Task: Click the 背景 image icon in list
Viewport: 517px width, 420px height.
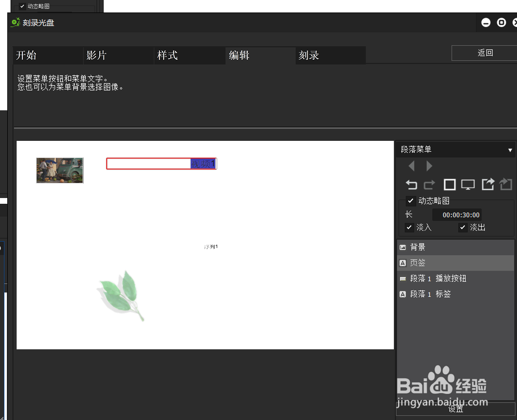Action: pyautogui.click(x=403, y=247)
